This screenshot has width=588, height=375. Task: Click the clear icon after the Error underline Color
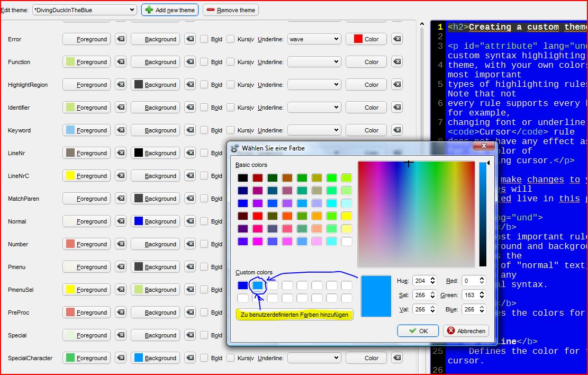pos(397,39)
